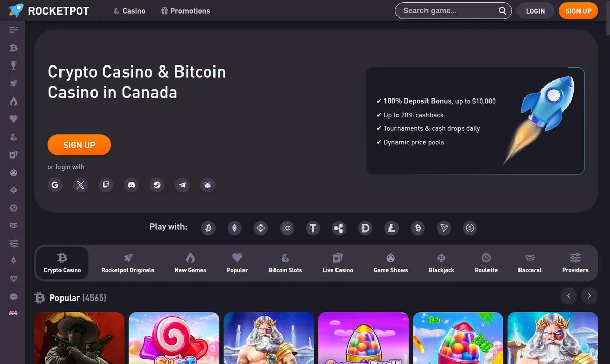The width and height of the screenshot is (610, 364).
Task: Choose Cardano in Play with row
Action: click(287, 228)
